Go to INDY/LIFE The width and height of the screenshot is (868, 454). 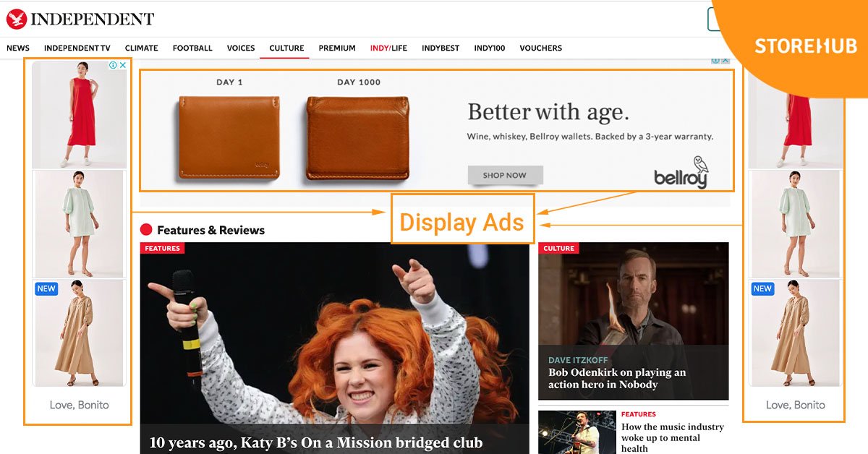coord(388,48)
